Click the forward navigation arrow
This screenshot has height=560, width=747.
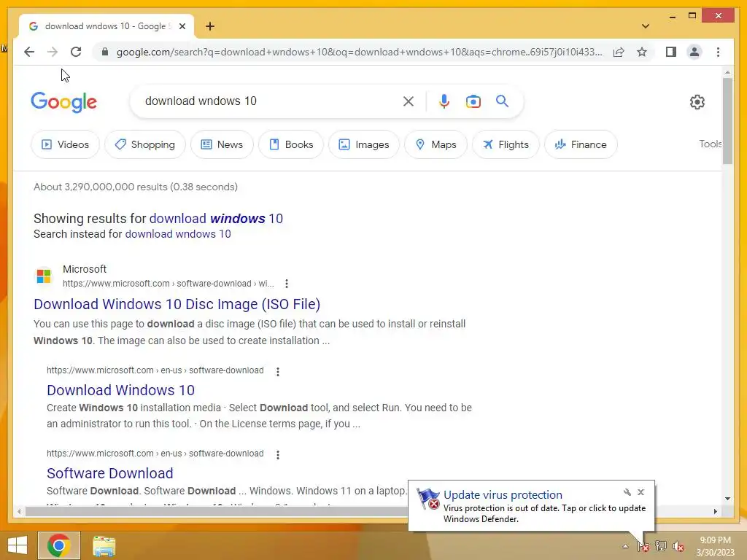(53, 52)
